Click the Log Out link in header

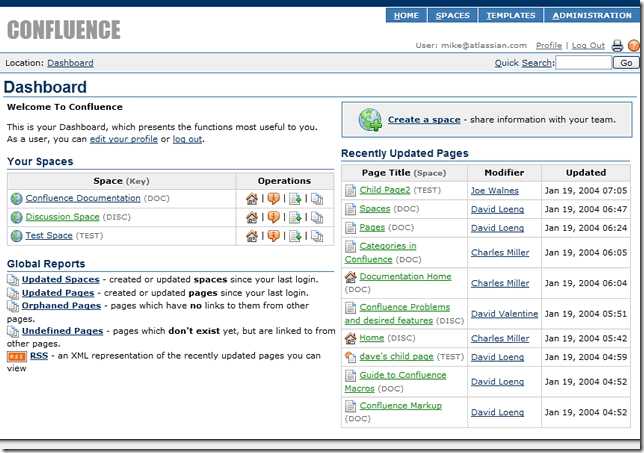click(588, 46)
